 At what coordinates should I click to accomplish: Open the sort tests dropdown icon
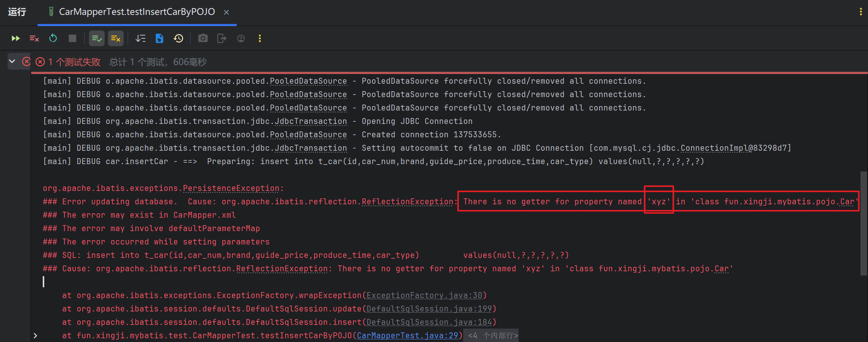pyautogui.click(x=141, y=38)
